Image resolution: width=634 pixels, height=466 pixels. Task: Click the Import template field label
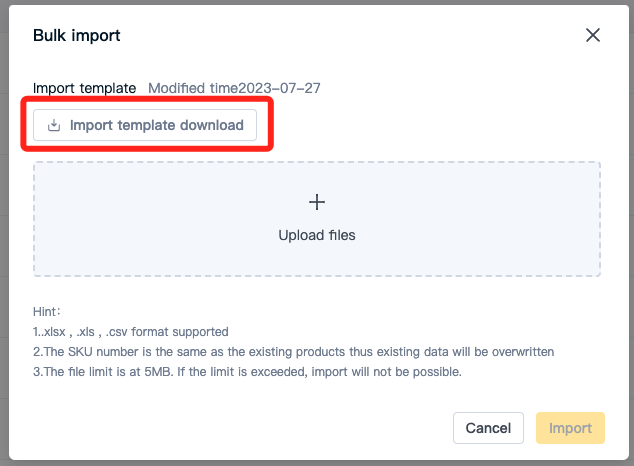pyautogui.click(x=85, y=88)
